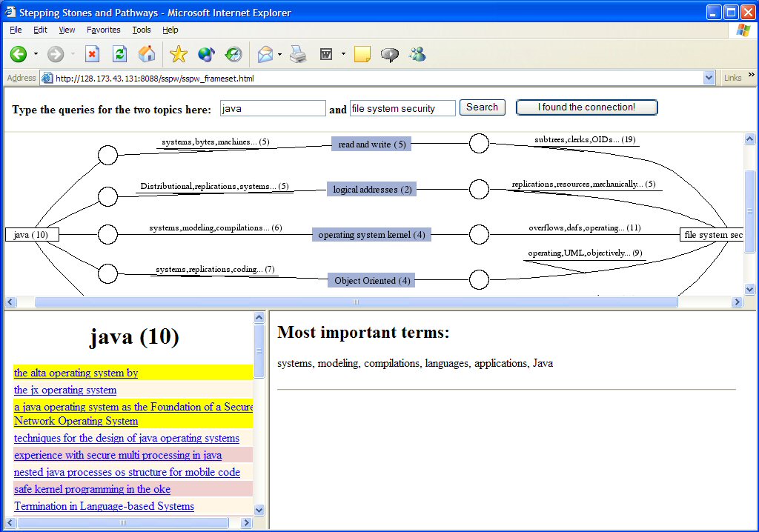Click the document list horizontal scroll right arrow
The height and width of the screenshot is (532, 759).
pyautogui.click(x=246, y=523)
